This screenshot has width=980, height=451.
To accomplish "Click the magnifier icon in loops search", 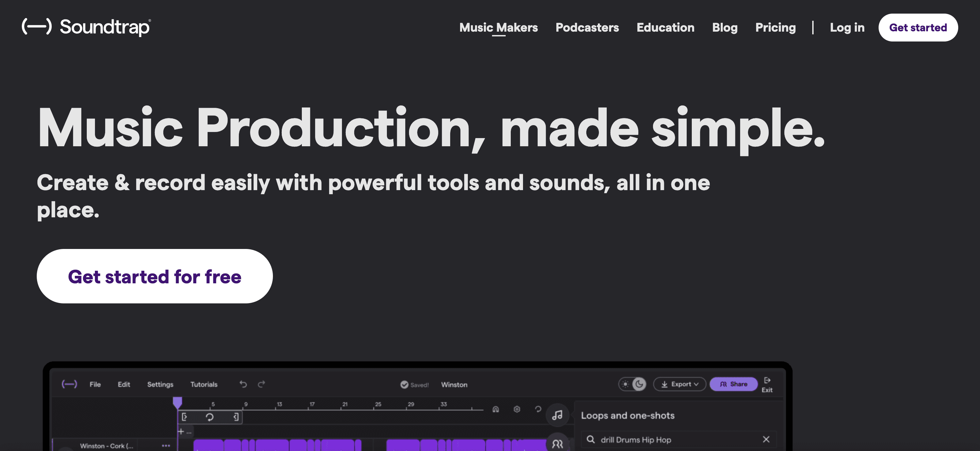I will [590, 439].
